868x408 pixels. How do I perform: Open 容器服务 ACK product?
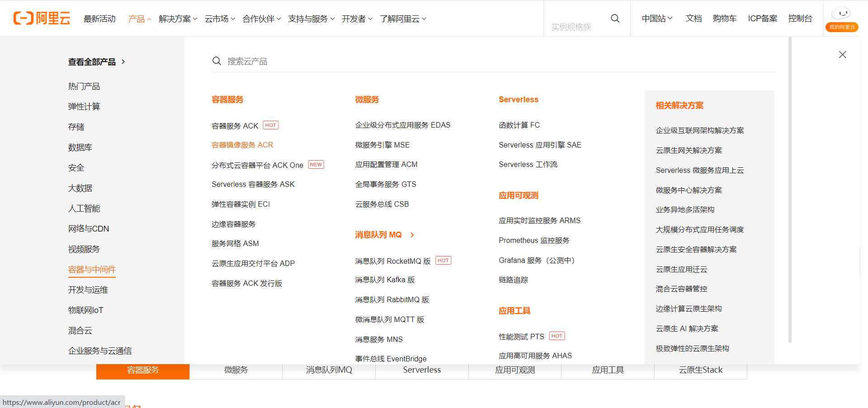pyautogui.click(x=235, y=125)
